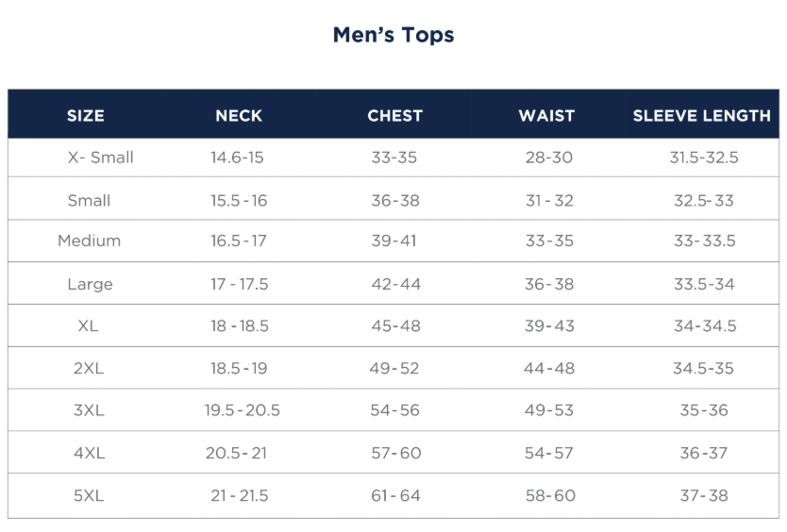Click the Large chest value 42-44
This screenshot has height=532, width=787.
tap(395, 284)
